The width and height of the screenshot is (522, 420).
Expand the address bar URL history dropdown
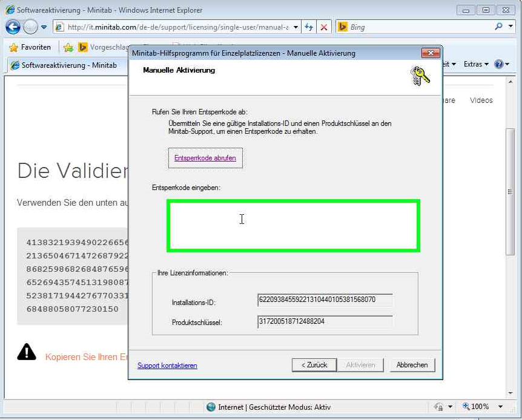(x=296, y=27)
